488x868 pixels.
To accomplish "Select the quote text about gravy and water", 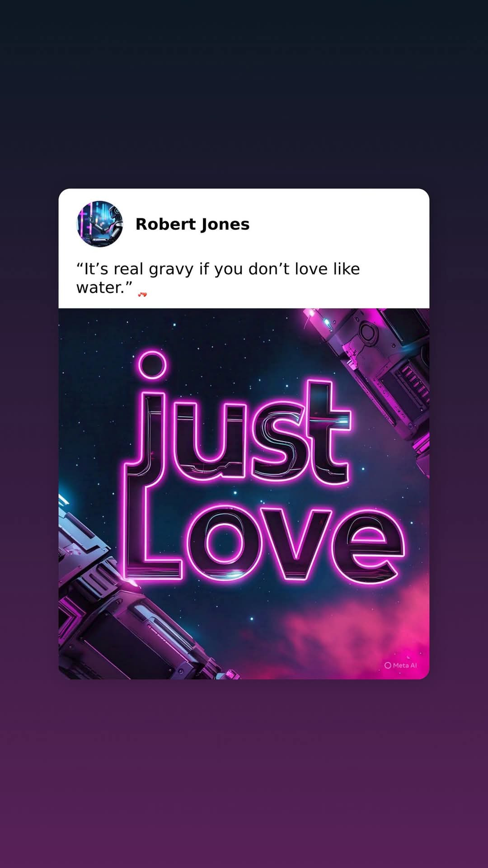I will click(218, 278).
